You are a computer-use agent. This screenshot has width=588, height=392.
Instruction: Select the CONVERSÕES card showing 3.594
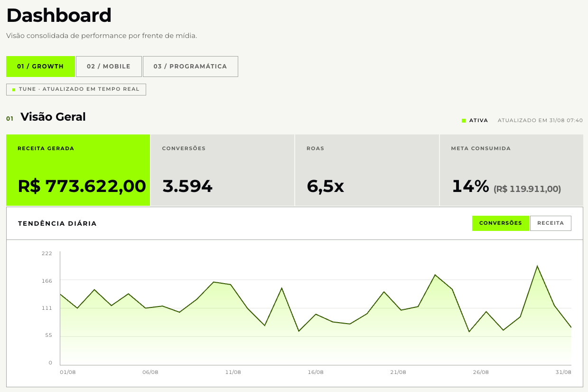[223, 170]
